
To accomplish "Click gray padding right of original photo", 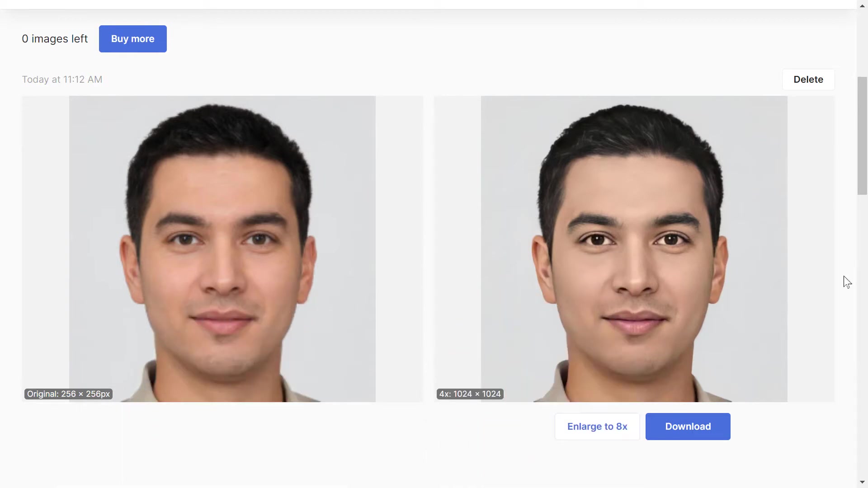I will pyautogui.click(x=399, y=249).
